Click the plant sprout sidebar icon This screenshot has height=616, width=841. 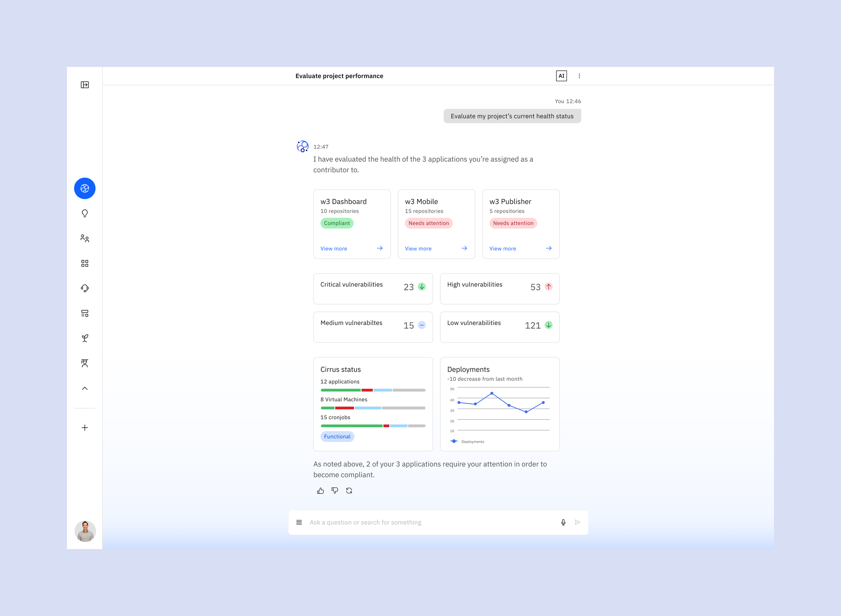[85, 338]
